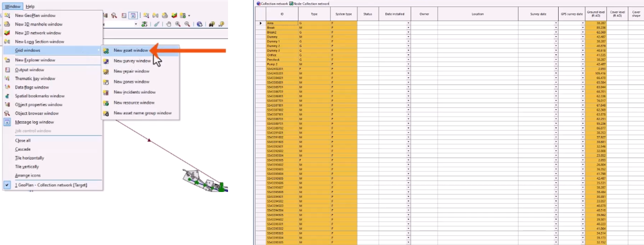This screenshot has width=644, height=245.
Task: Click the ID column header
Action: coord(282,14)
